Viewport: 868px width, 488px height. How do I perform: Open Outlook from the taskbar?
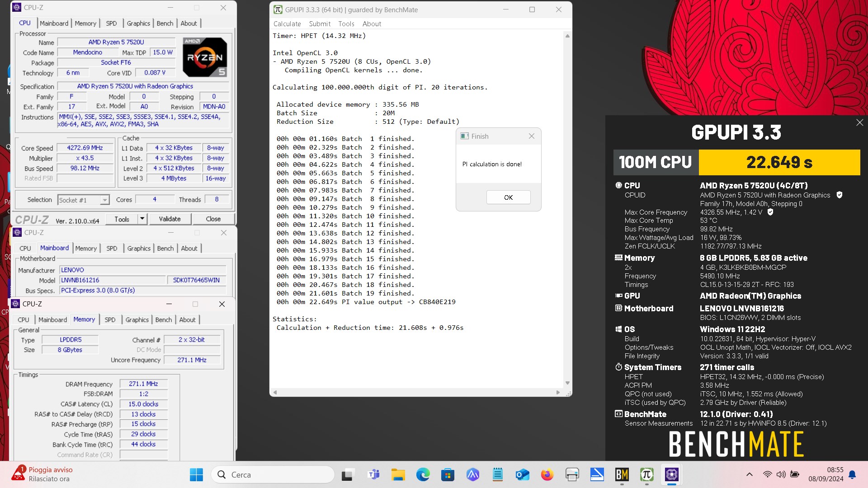pyautogui.click(x=523, y=475)
